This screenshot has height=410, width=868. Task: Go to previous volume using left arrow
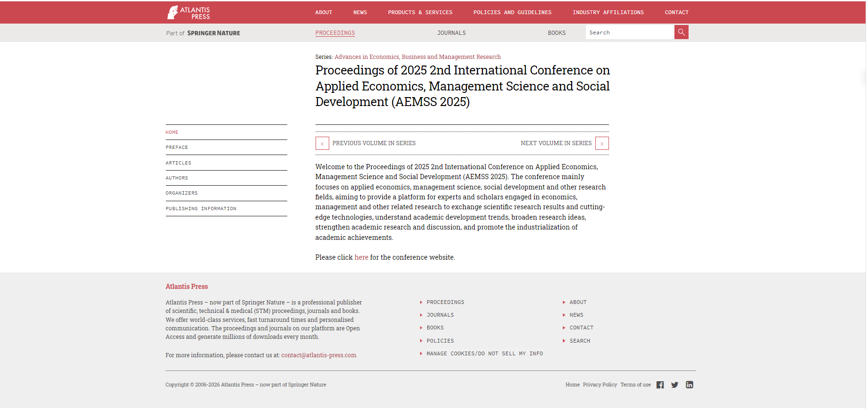click(x=322, y=143)
